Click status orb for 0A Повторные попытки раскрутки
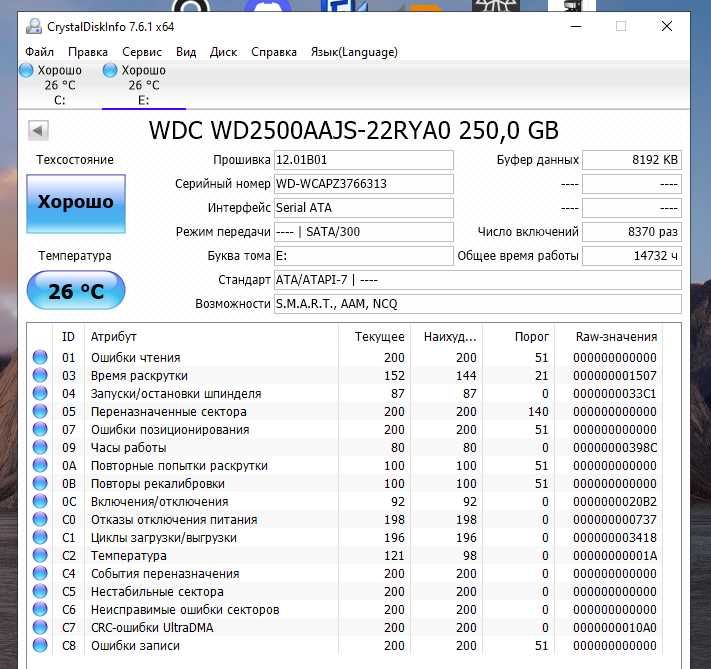Screen dimensions: 711x669 tap(40, 465)
